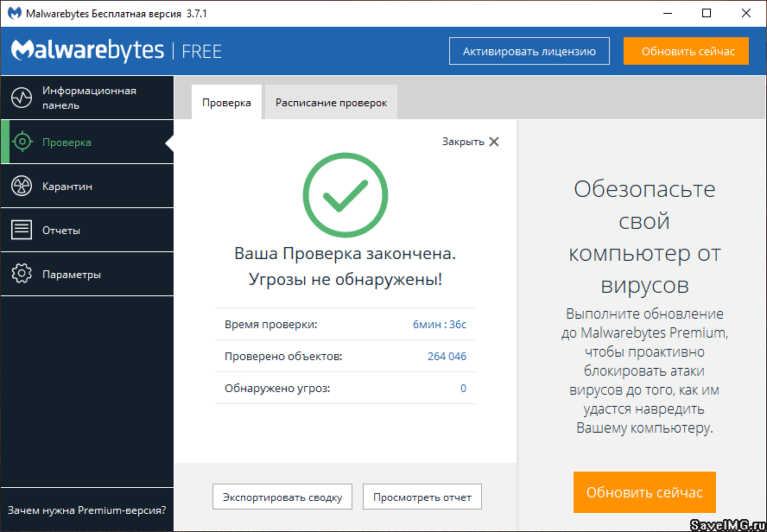Open the Зачем нужна Premium-версия? link
767x532 pixels.
(86, 510)
